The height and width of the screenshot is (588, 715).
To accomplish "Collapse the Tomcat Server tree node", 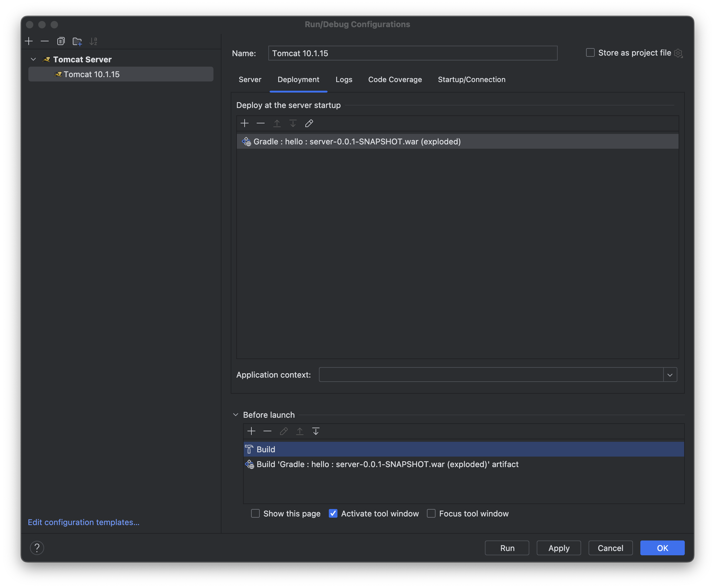I will click(33, 59).
